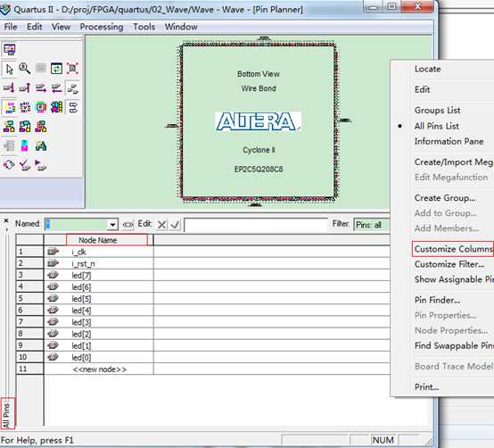Open the Filter 'Pins: all' dropdown
The width and height of the screenshot is (494, 448).
(x=372, y=225)
